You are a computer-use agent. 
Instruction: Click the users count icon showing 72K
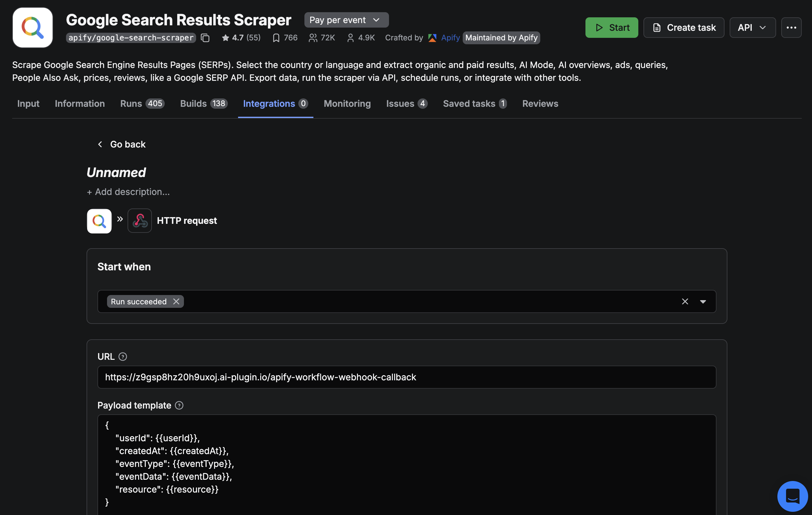coord(313,38)
